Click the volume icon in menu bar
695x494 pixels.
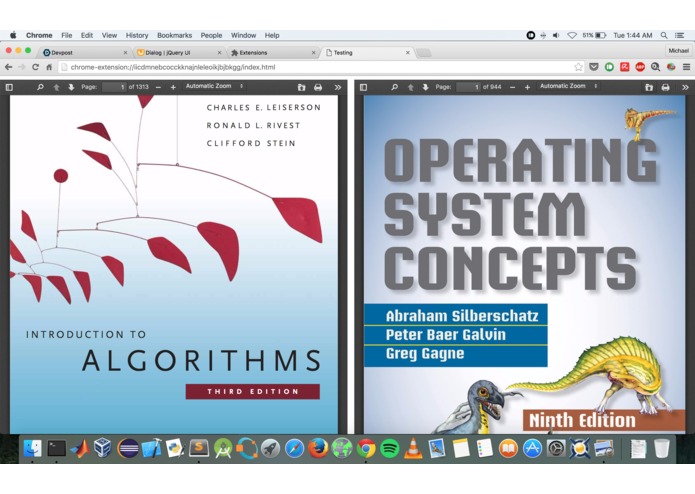coord(556,35)
